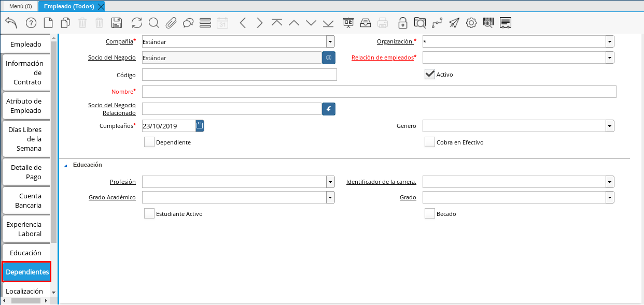Open the Genero dropdown

tap(610, 126)
